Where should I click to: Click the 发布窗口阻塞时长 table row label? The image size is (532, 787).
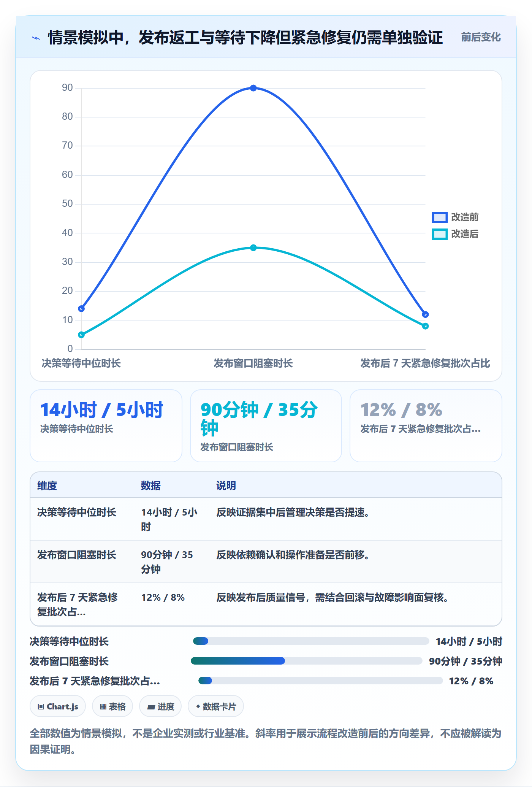(x=76, y=555)
